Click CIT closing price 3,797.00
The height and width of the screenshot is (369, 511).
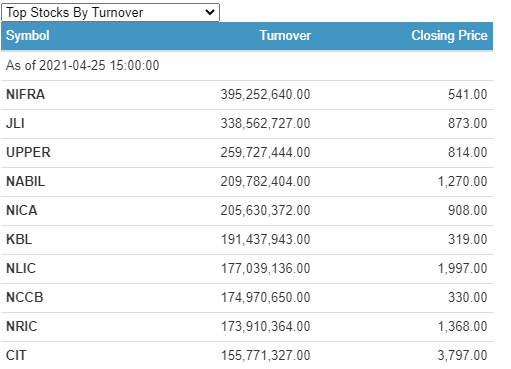(462, 355)
